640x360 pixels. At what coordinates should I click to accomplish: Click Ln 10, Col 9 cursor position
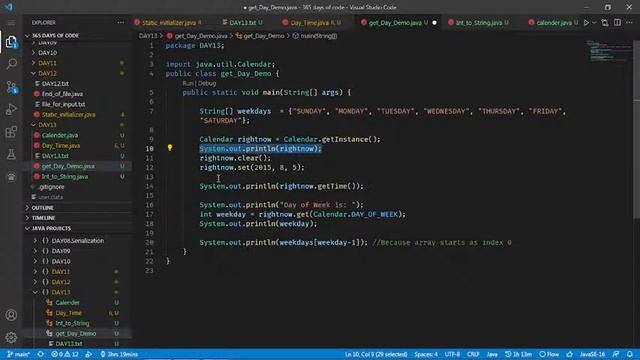[x=376, y=354]
